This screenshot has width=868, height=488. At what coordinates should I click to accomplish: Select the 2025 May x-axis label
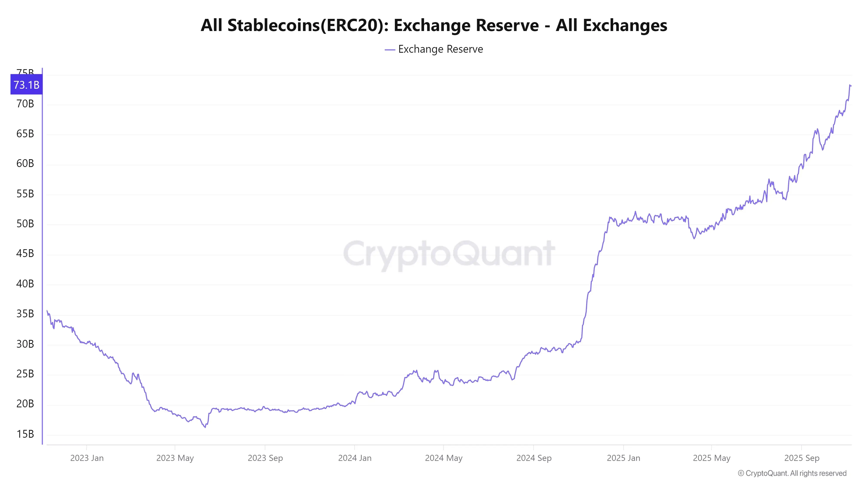tap(711, 458)
